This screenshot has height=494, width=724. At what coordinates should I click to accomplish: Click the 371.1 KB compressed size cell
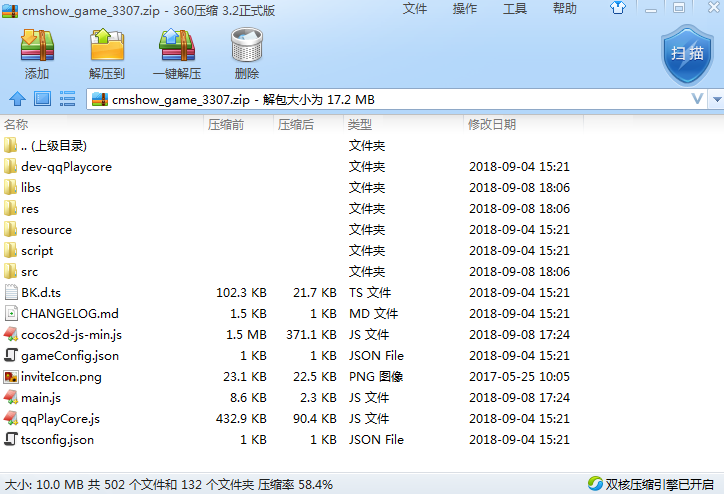311,335
